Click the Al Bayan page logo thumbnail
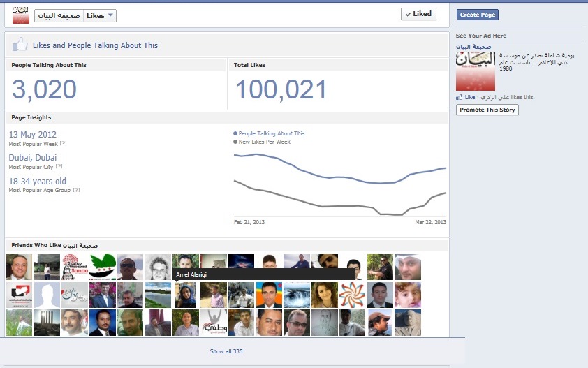 21,15
